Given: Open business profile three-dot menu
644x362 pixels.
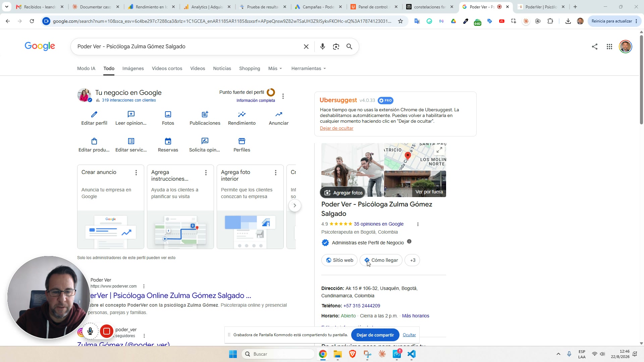Looking at the screenshot, I should coord(283,96).
